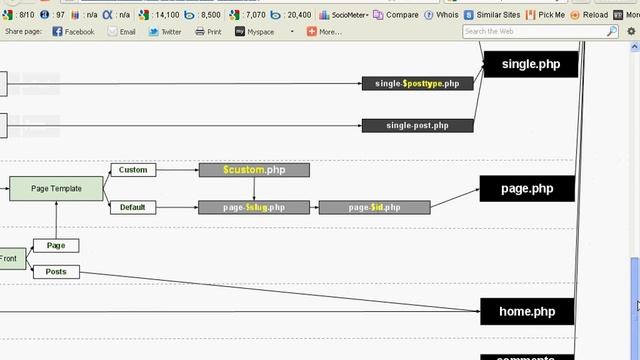This screenshot has width=640, height=360.
Task: Share page on Twitter
Action: click(x=165, y=32)
